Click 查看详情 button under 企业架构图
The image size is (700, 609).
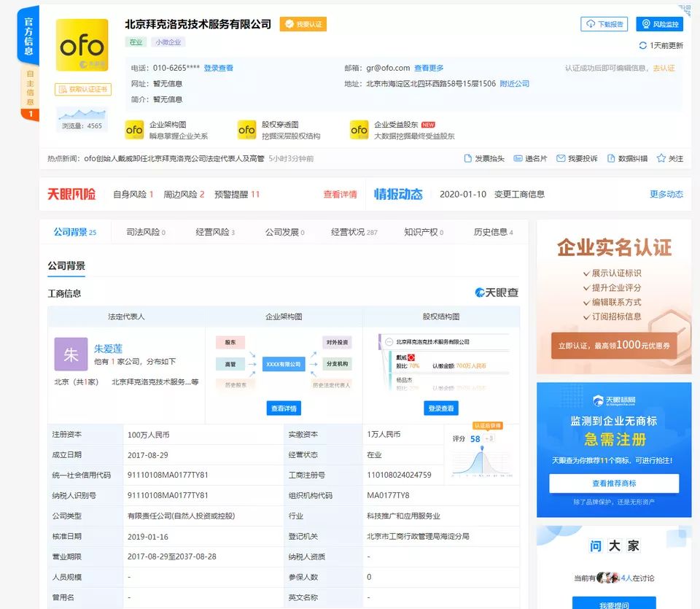point(284,408)
